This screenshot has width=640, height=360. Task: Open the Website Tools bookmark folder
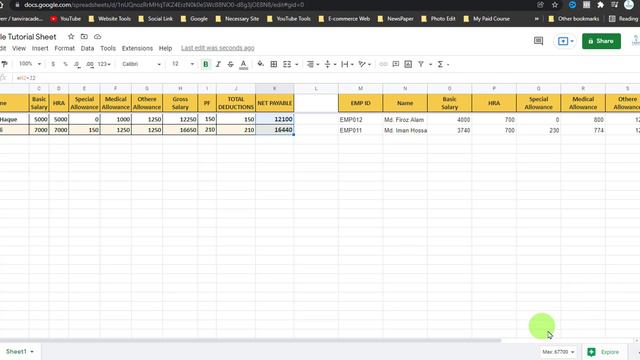coord(110,19)
